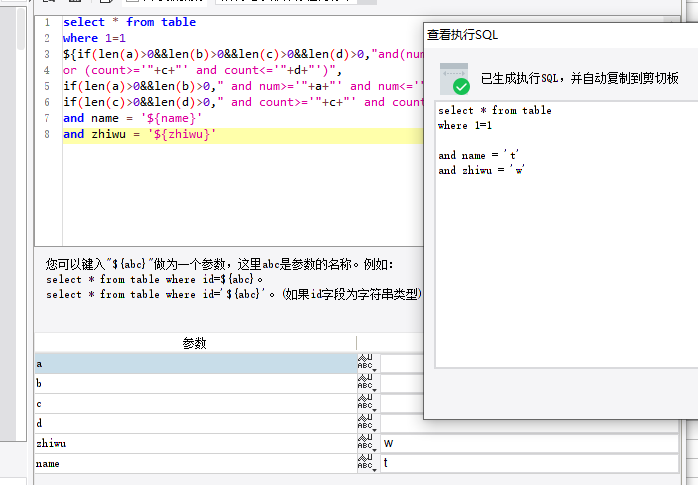Place cursor in line 2 where 1=1
The height and width of the screenshot is (485, 698).
(94, 38)
